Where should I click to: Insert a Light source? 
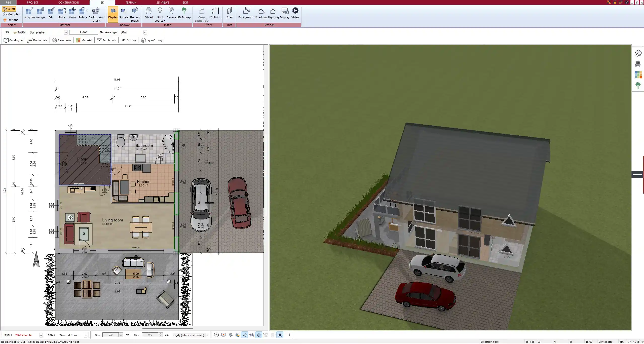point(160,13)
